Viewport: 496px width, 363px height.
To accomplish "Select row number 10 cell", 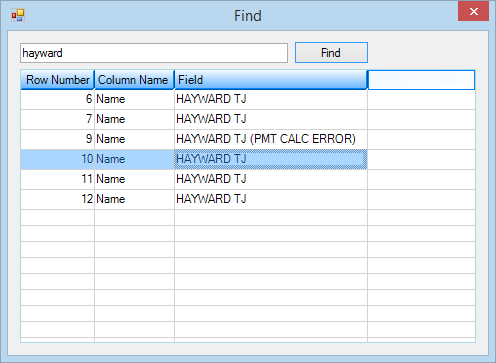I will [57, 159].
